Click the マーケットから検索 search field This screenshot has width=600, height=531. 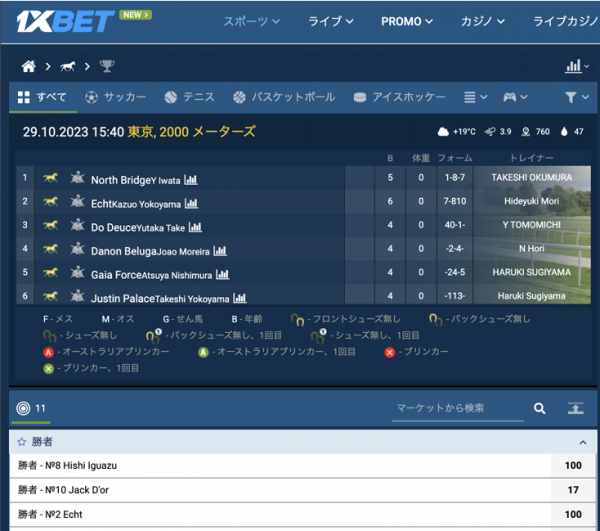coord(458,409)
